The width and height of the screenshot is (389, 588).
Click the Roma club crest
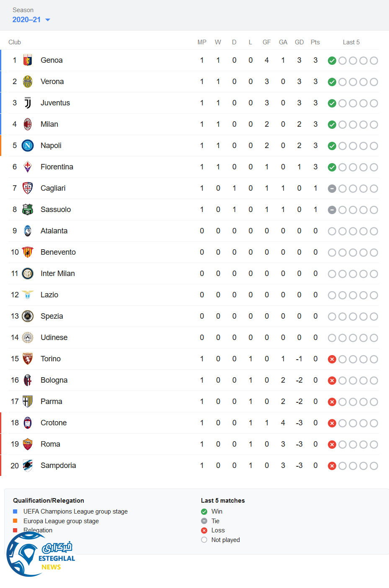pos(28,444)
